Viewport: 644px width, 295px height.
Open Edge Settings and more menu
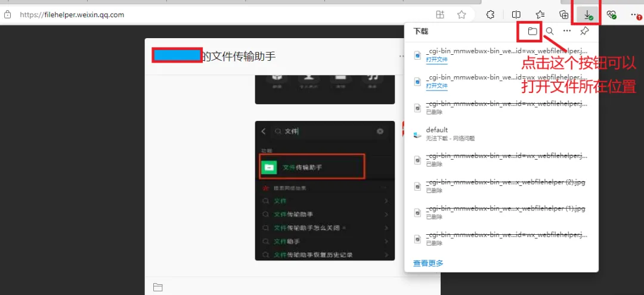click(x=635, y=15)
